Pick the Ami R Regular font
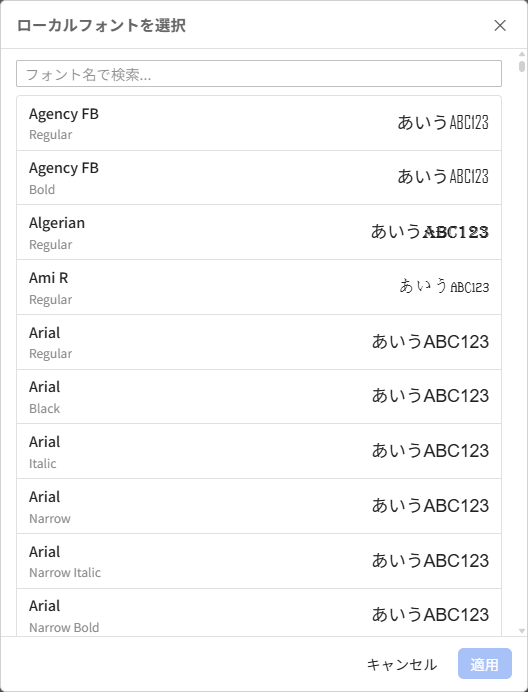The image size is (528, 692). coord(259,287)
